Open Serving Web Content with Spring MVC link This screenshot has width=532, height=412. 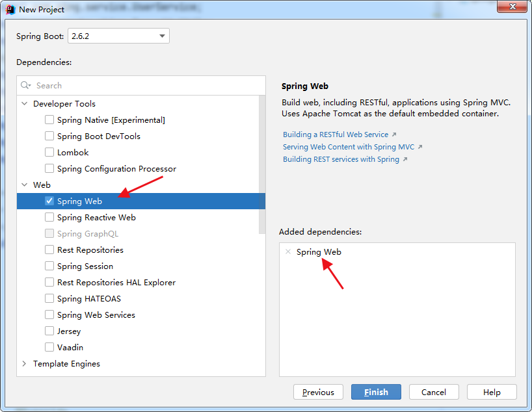pos(349,147)
